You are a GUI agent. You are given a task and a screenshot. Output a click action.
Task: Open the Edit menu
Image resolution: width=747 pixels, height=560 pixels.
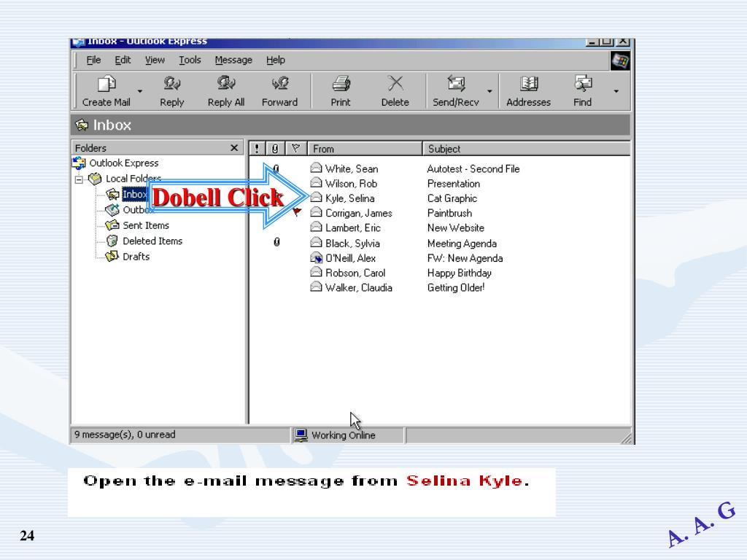pyautogui.click(x=123, y=60)
